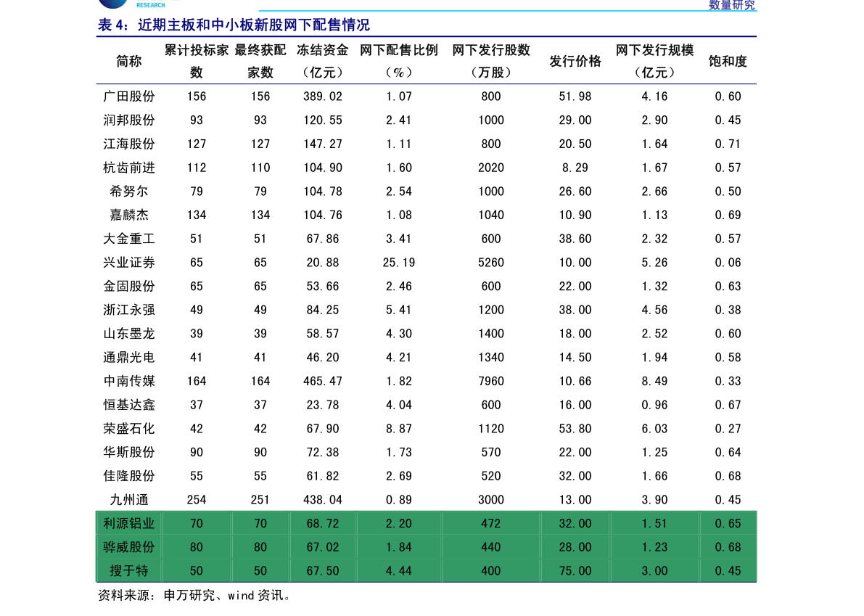Click allocation ratio value 25.19
The height and width of the screenshot is (616, 864).
pyautogui.click(x=399, y=262)
